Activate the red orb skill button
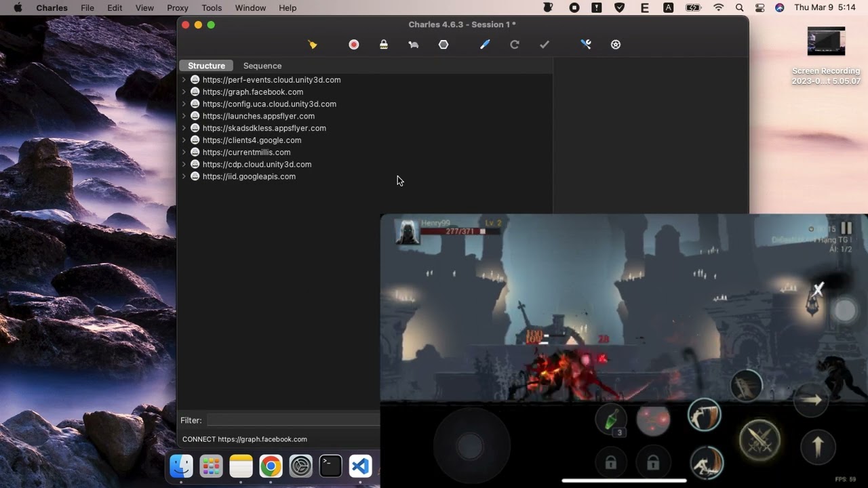Viewport: 868px width, 488px height. pyautogui.click(x=653, y=420)
